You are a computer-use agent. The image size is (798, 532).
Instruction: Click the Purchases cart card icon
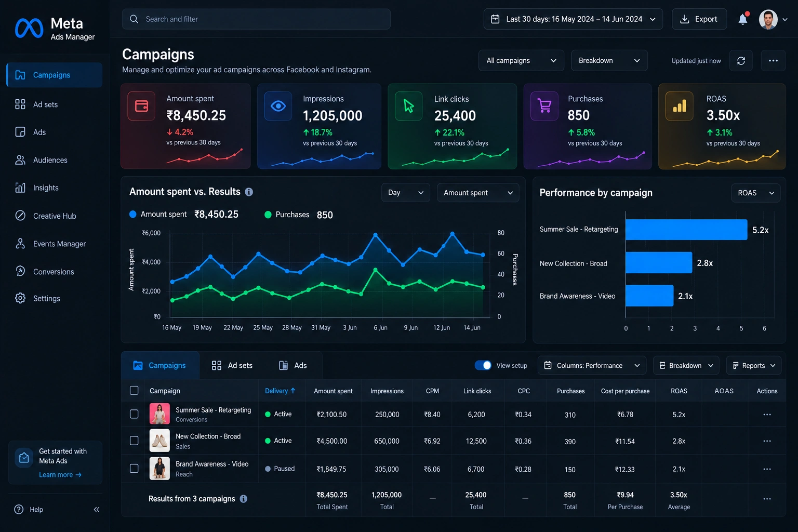544,106
